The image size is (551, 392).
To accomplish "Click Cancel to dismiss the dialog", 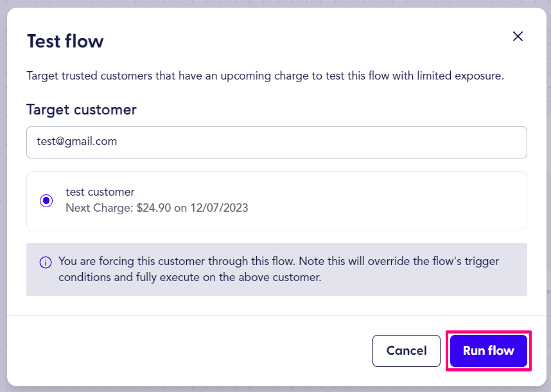I will coord(407,350).
